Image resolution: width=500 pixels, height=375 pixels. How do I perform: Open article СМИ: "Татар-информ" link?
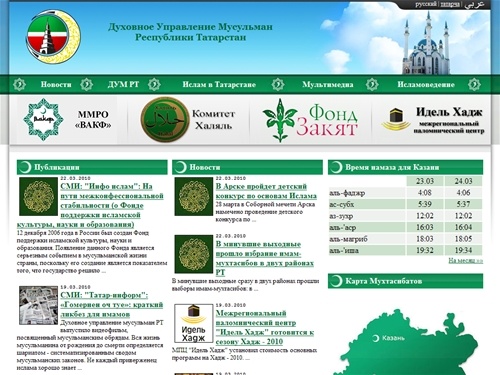coord(112,305)
